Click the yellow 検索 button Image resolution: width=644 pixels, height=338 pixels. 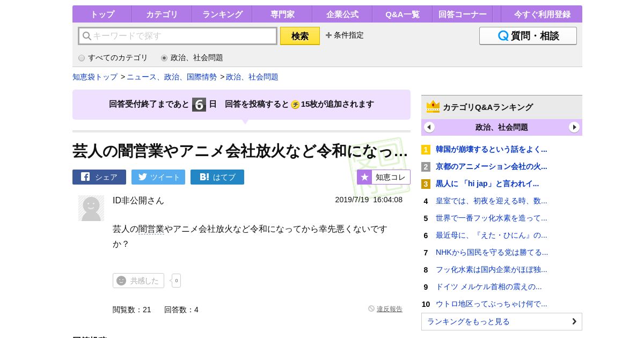point(300,36)
